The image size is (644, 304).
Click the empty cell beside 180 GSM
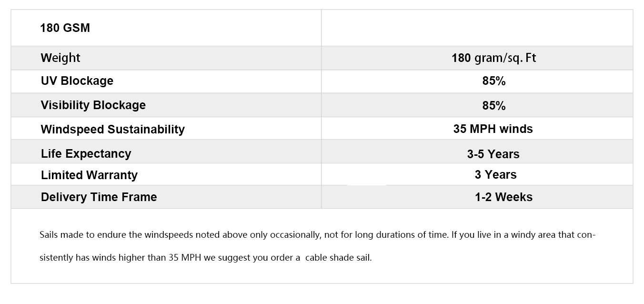tap(477, 28)
